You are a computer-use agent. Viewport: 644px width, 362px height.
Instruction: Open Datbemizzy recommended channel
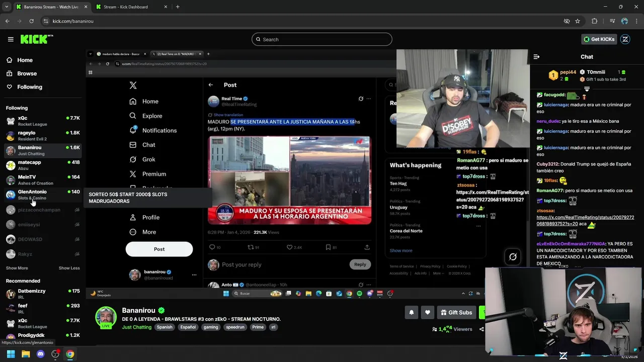click(43, 294)
